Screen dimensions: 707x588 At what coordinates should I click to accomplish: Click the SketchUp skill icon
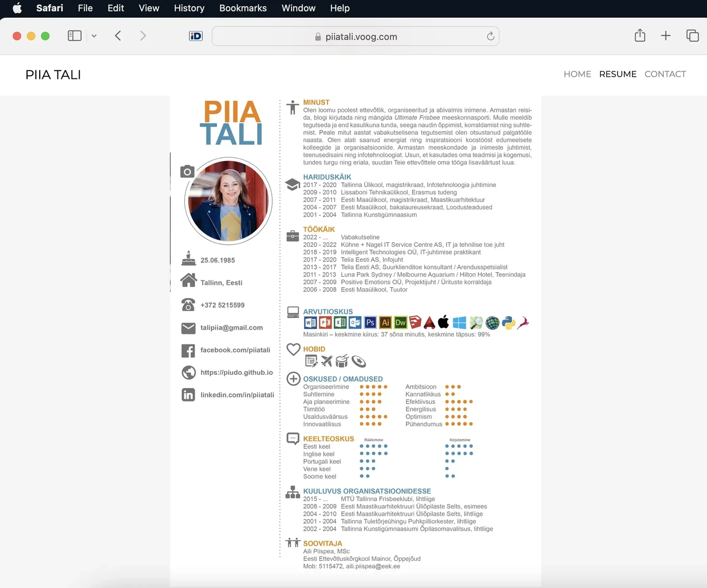(415, 322)
